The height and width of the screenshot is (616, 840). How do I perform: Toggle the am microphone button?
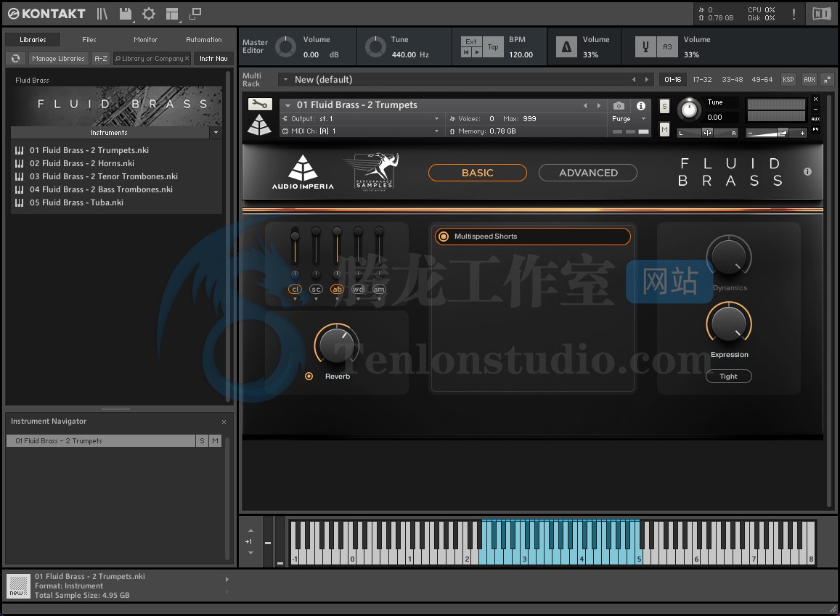(x=379, y=289)
